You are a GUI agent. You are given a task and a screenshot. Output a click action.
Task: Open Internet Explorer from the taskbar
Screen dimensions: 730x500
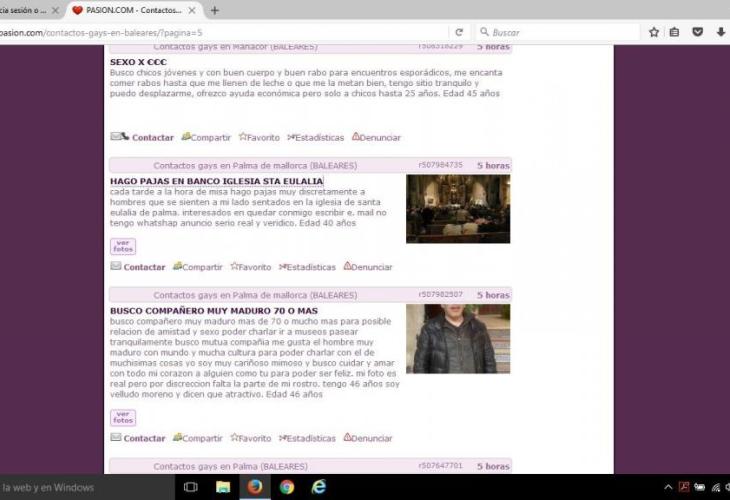click(319, 487)
